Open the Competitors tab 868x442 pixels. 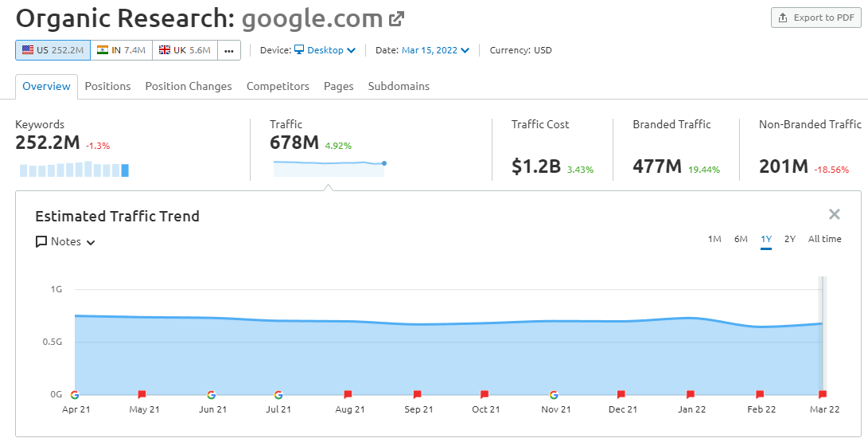tap(278, 86)
